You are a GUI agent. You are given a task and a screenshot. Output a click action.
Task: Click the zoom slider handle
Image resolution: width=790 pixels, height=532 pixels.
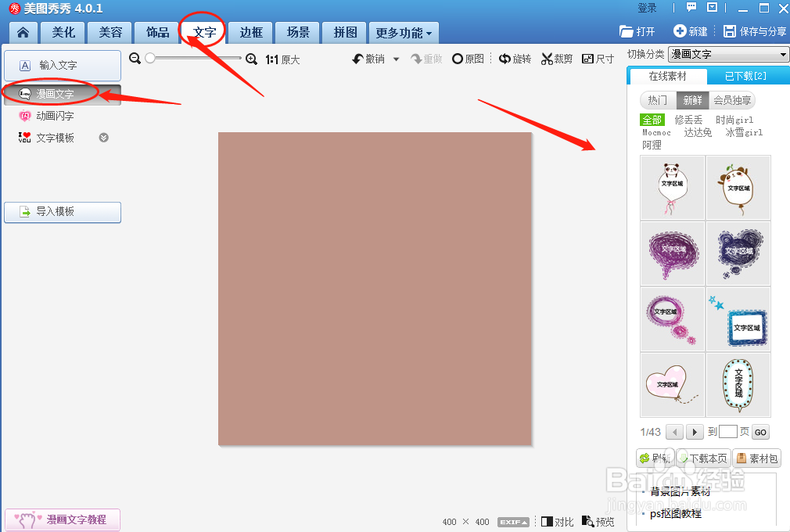click(149, 59)
